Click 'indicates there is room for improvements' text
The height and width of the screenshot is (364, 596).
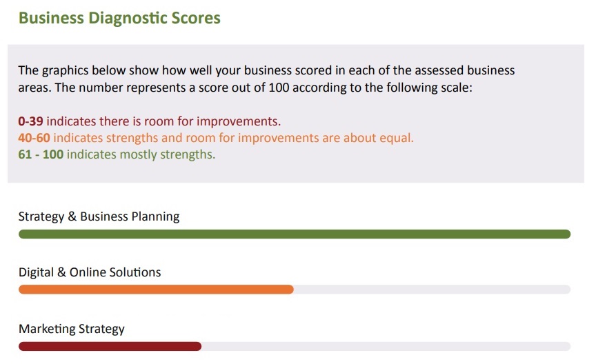coord(163,121)
